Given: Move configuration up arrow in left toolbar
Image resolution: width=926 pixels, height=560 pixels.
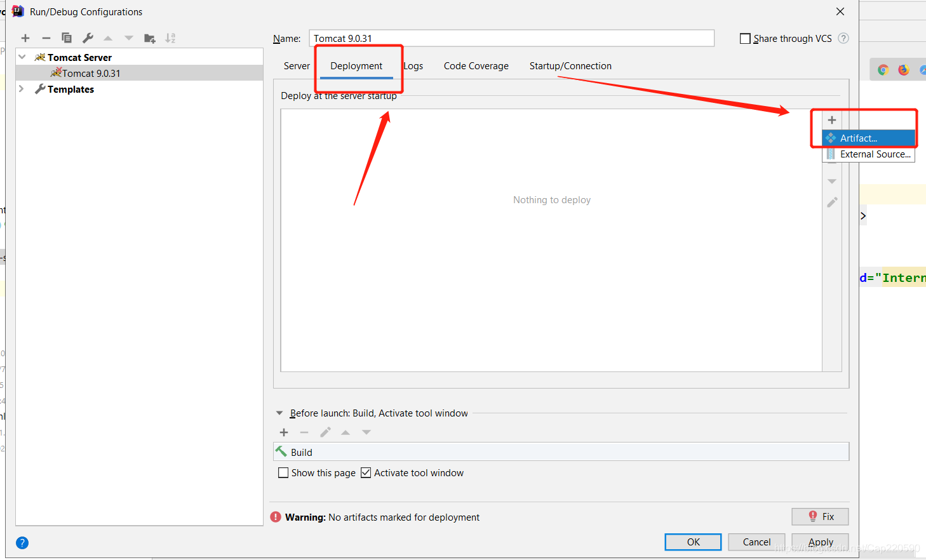Looking at the screenshot, I should [x=108, y=38].
